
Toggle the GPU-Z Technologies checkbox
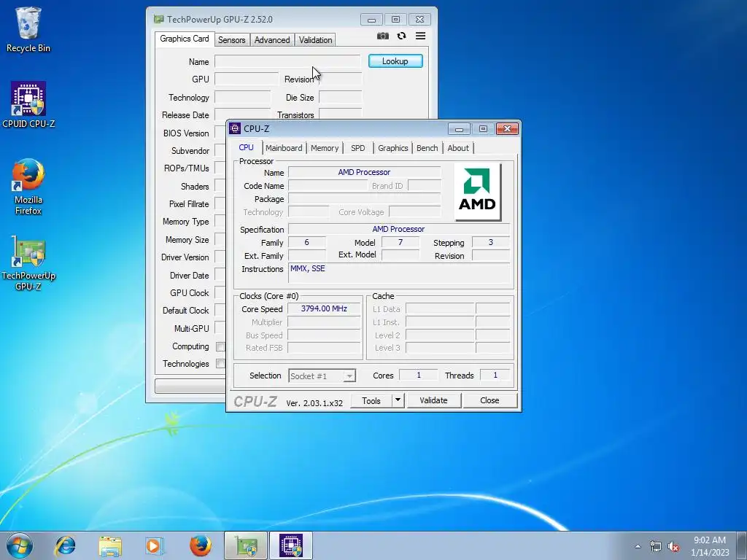pos(220,364)
